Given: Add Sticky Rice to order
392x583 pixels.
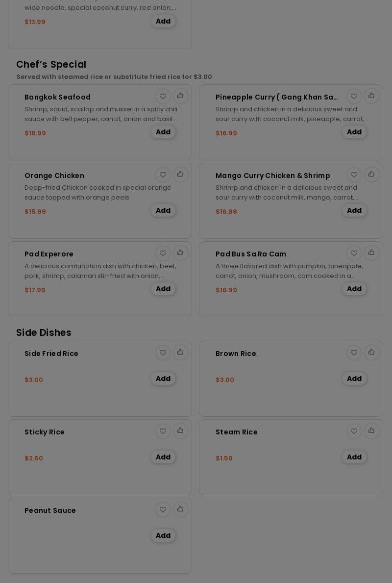Looking at the screenshot, I should click(x=163, y=457).
